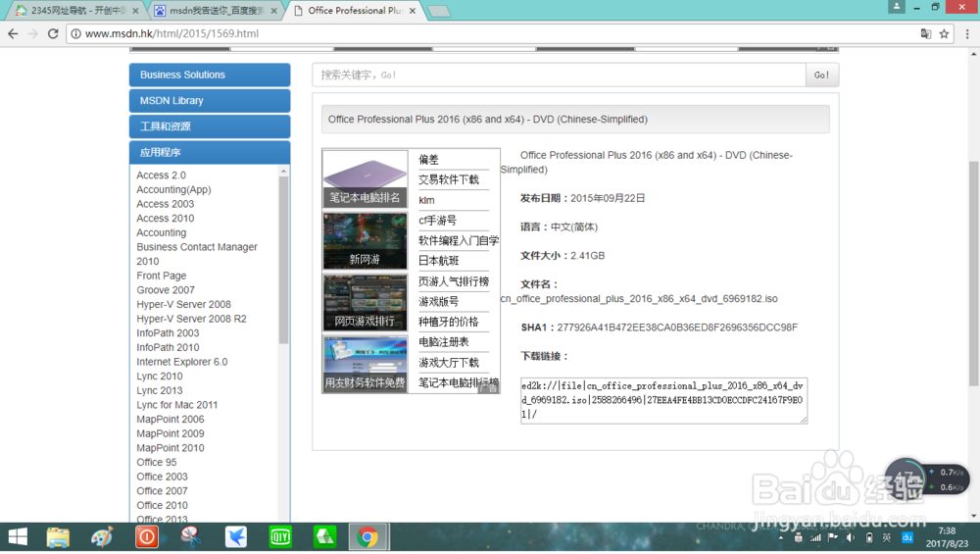Screen dimensions: 980x554
Task: Expand the 工具和资源 category
Action: (210, 126)
